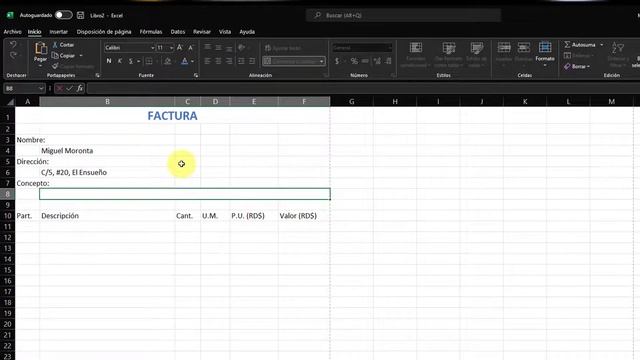This screenshot has height=360, width=640.
Task: Click the Insertar cells icon
Action: coord(504,47)
